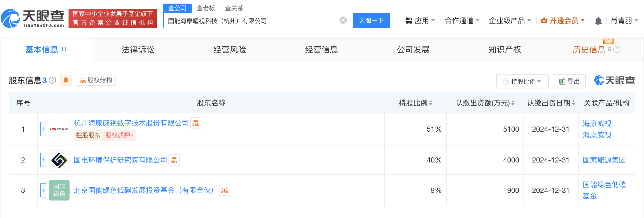Click the TianYanCha logo in header
The width and height of the screenshot is (644, 218).
click(32, 19)
